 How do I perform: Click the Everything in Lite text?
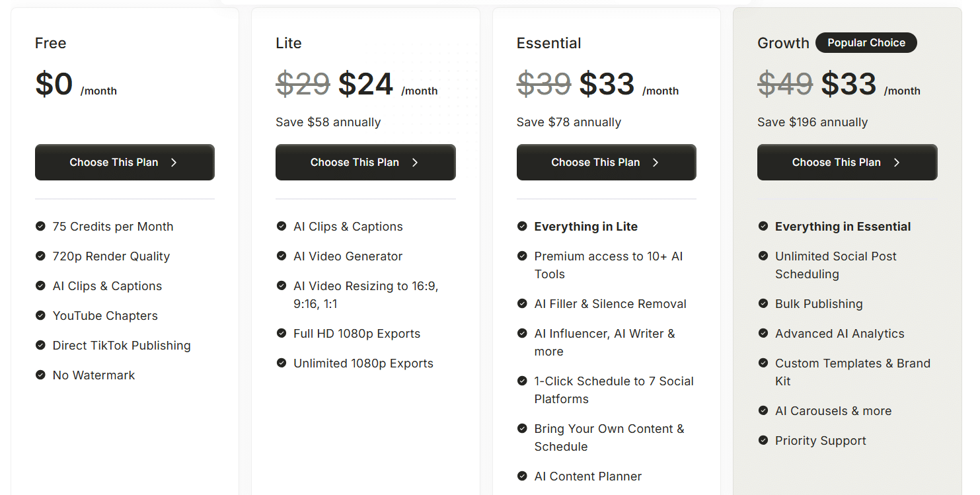pyautogui.click(x=586, y=226)
